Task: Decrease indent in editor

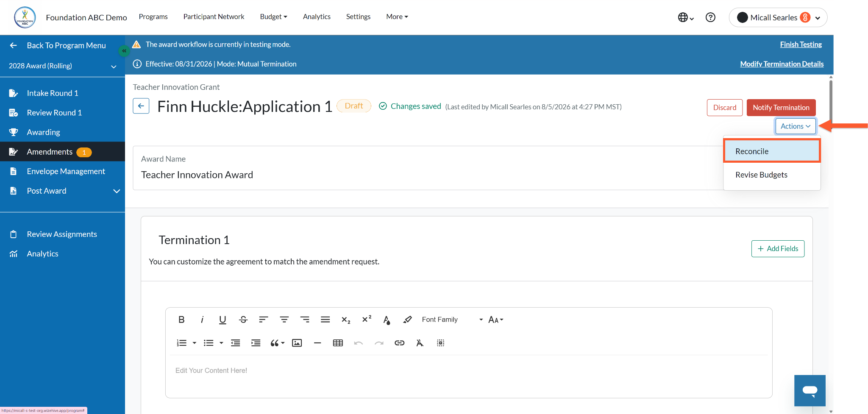Action: coord(236,343)
